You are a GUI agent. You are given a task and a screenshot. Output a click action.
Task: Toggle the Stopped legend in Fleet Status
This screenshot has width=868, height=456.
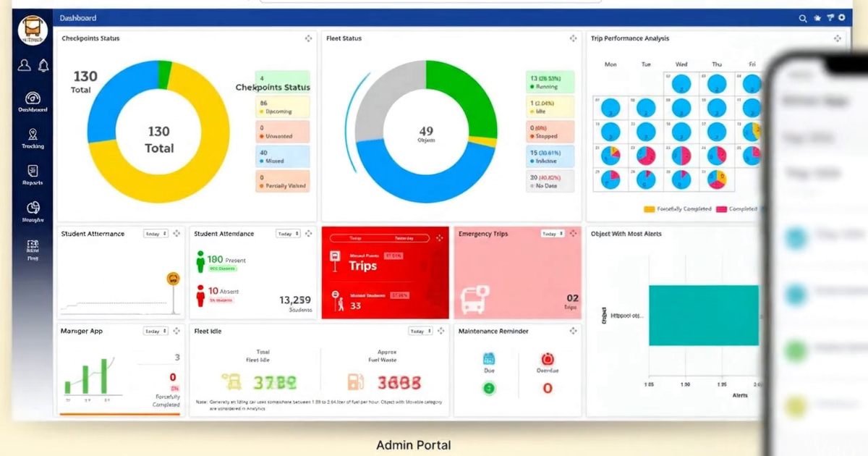coord(550,132)
